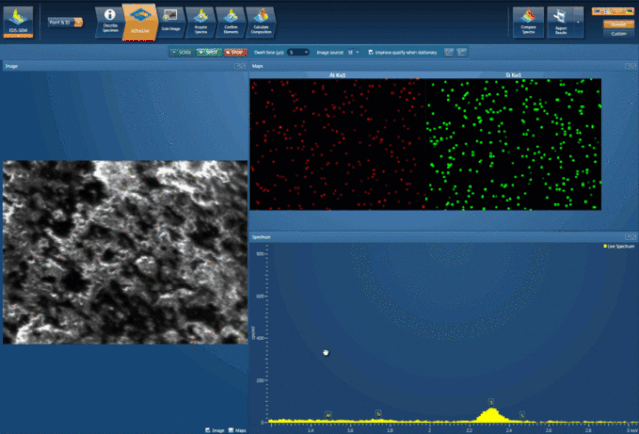
Task: Click the Scale button in the acquisition toolbar
Action: point(182,52)
